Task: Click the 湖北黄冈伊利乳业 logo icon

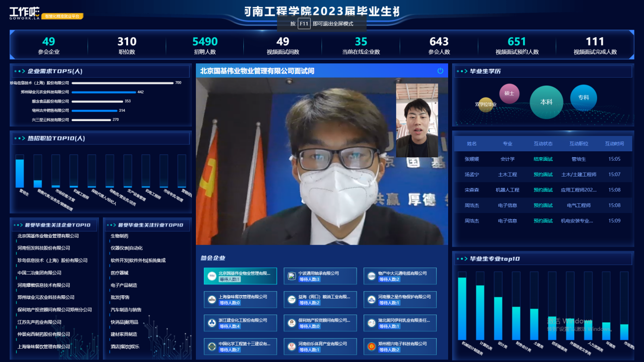Action: (x=371, y=323)
